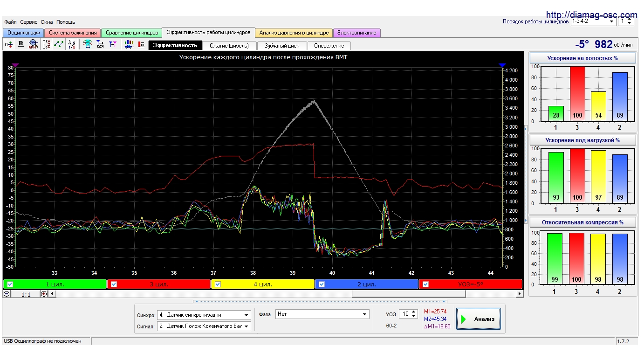Click the "Ускорение под нагрузкой %" header
The height and width of the screenshot is (347, 644).
[583, 140]
